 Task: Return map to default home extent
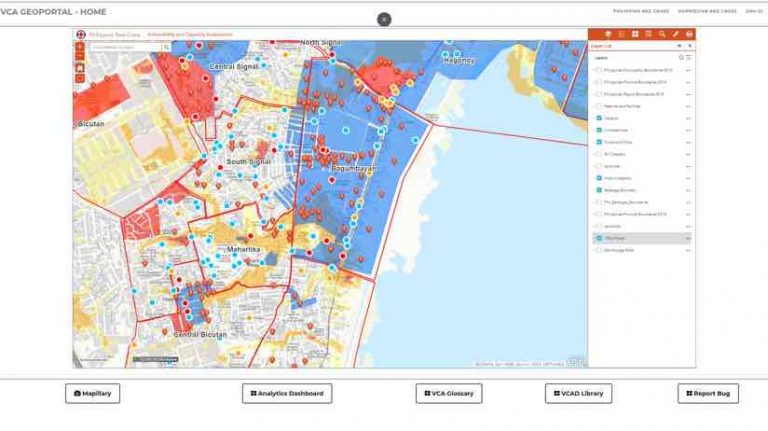pyautogui.click(x=80, y=68)
